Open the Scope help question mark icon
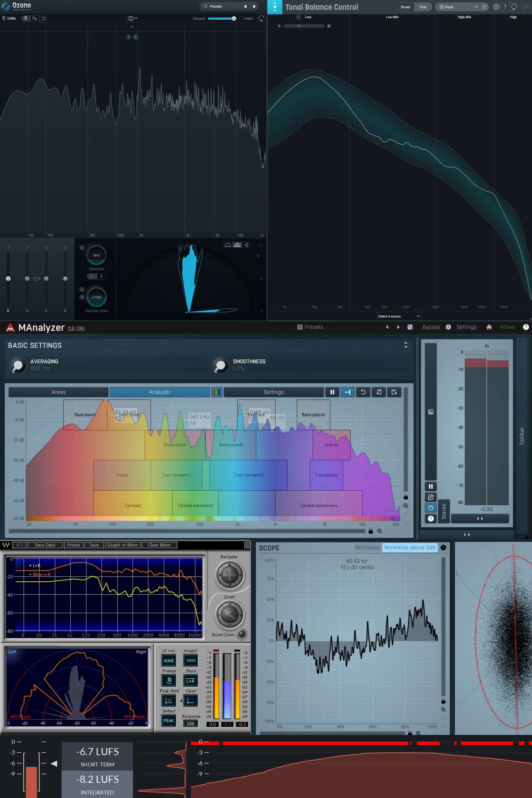532x798 pixels. (443, 548)
